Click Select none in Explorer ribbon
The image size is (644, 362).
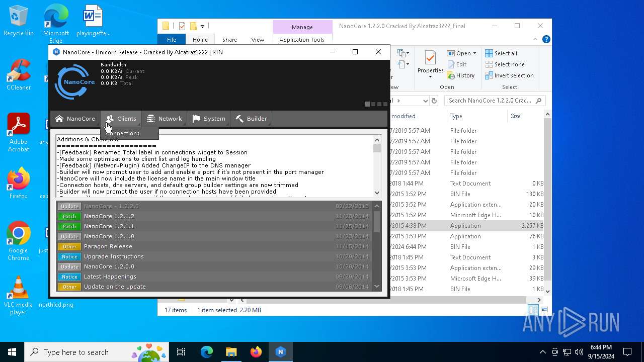click(505, 64)
